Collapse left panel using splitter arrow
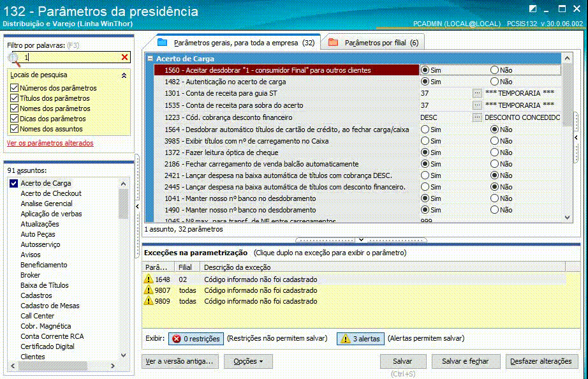Screen dimensions: 588x379 pyautogui.click(x=137, y=206)
